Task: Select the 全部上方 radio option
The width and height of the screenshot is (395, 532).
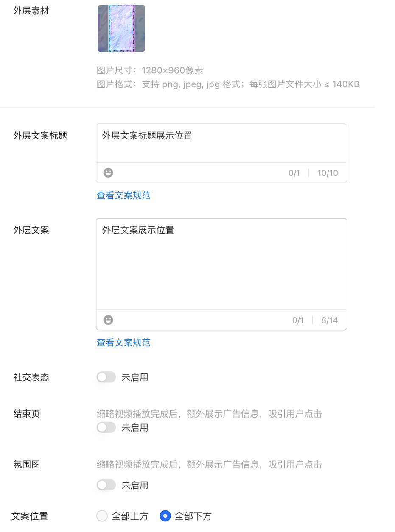Action: (102, 516)
